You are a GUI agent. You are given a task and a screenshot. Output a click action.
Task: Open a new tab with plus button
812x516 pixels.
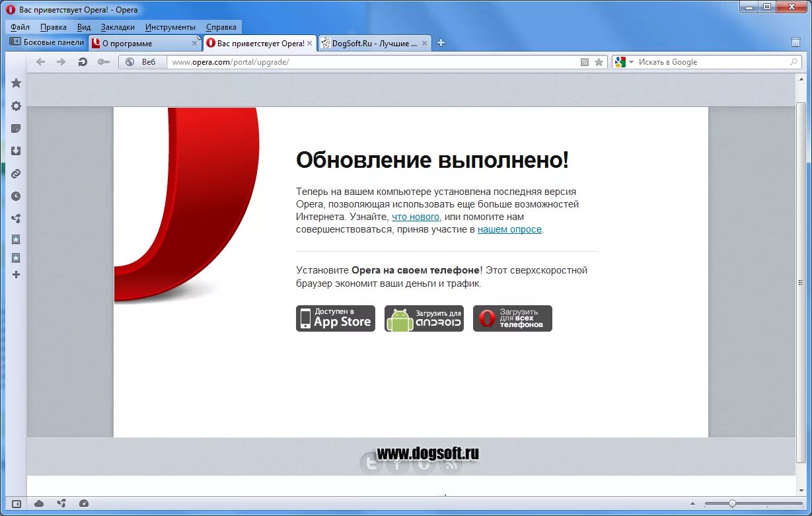tap(441, 43)
